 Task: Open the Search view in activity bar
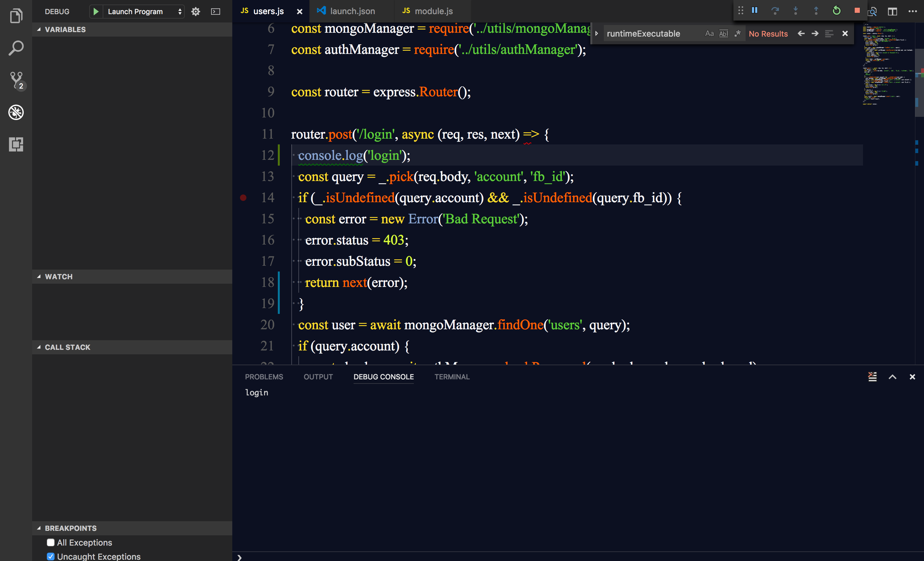[x=16, y=48]
